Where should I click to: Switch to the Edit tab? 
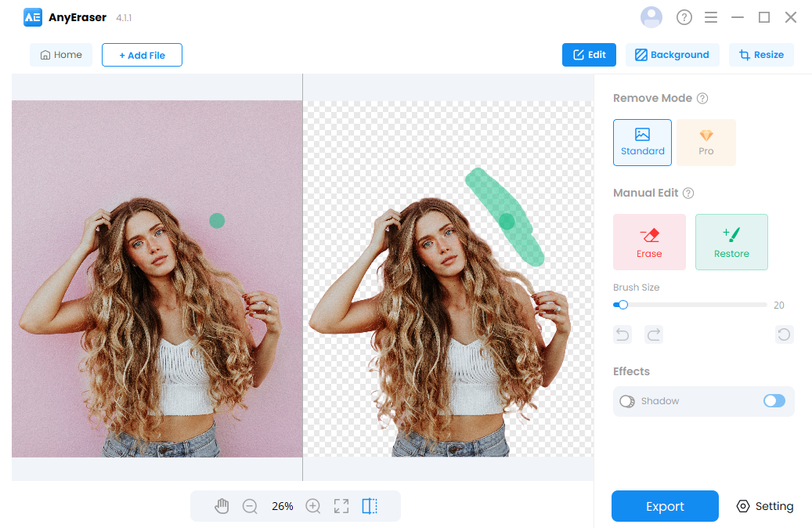point(590,55)
